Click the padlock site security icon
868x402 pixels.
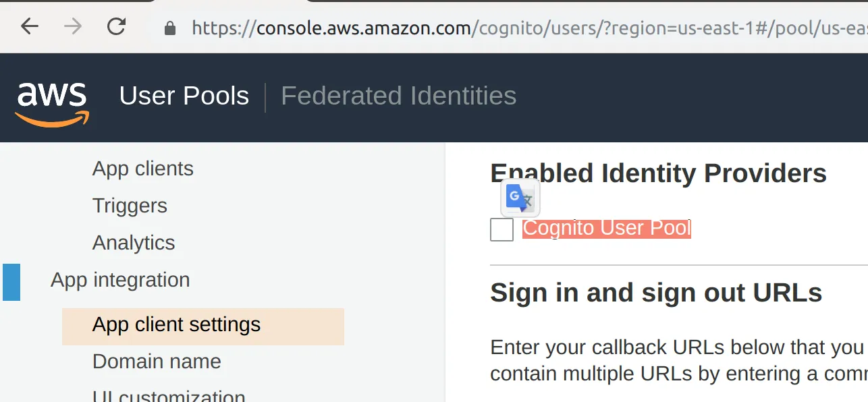(x=170, y=28)
